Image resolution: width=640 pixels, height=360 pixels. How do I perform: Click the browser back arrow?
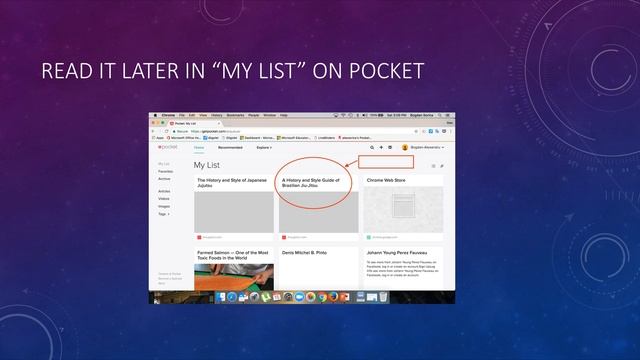click(x=153, y=131)
